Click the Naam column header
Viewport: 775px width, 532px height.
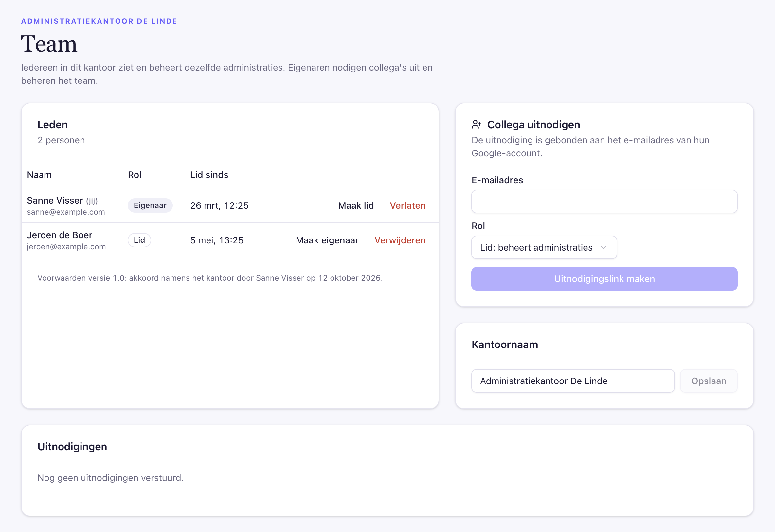click(39, 175)
